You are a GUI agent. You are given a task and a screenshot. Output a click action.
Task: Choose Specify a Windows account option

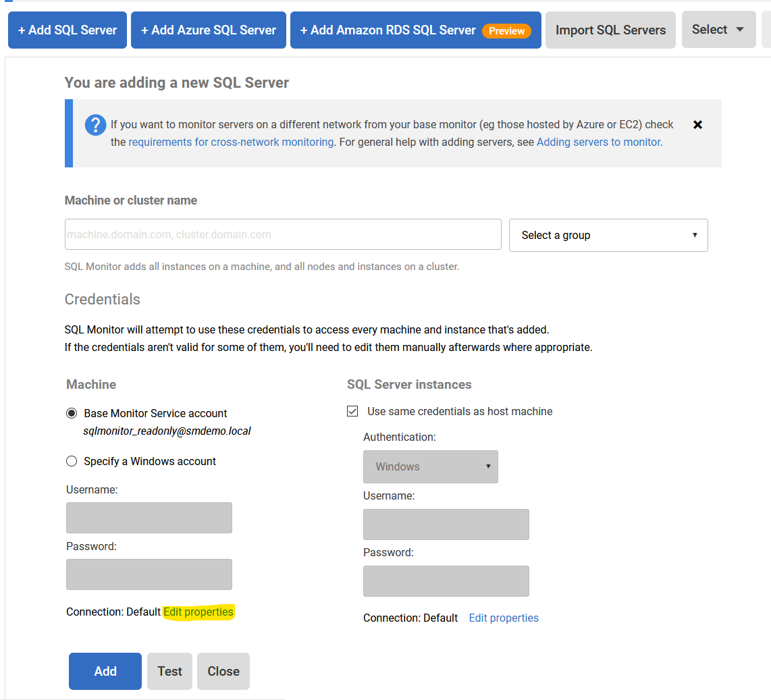72,461
